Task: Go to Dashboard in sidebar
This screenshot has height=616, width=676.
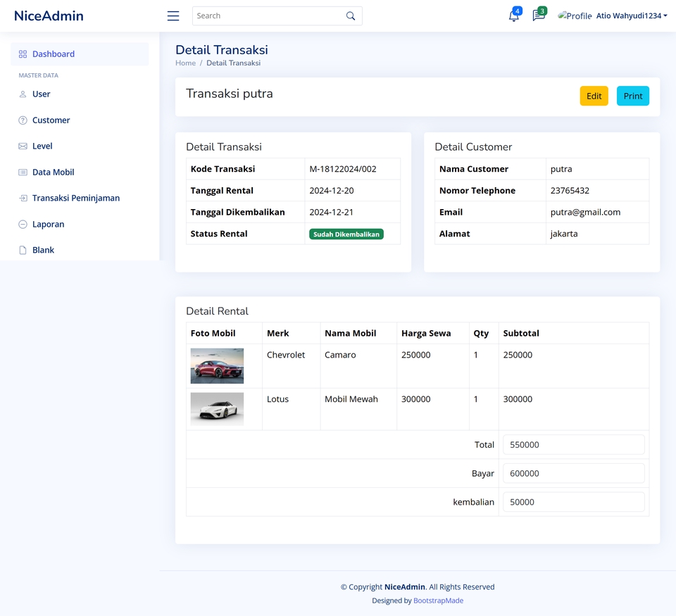Action: coord(80,54)
